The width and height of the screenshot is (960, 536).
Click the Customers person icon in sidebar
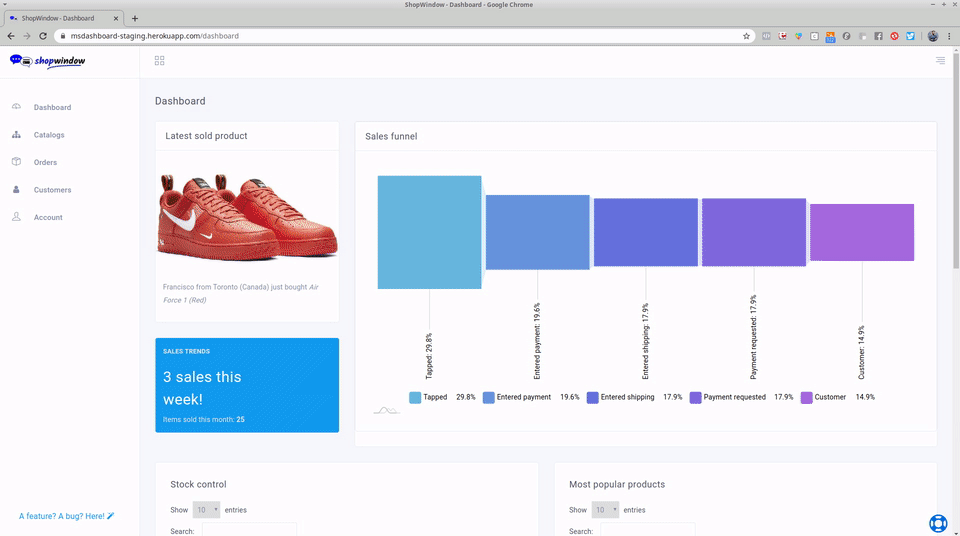pos(17,189)
